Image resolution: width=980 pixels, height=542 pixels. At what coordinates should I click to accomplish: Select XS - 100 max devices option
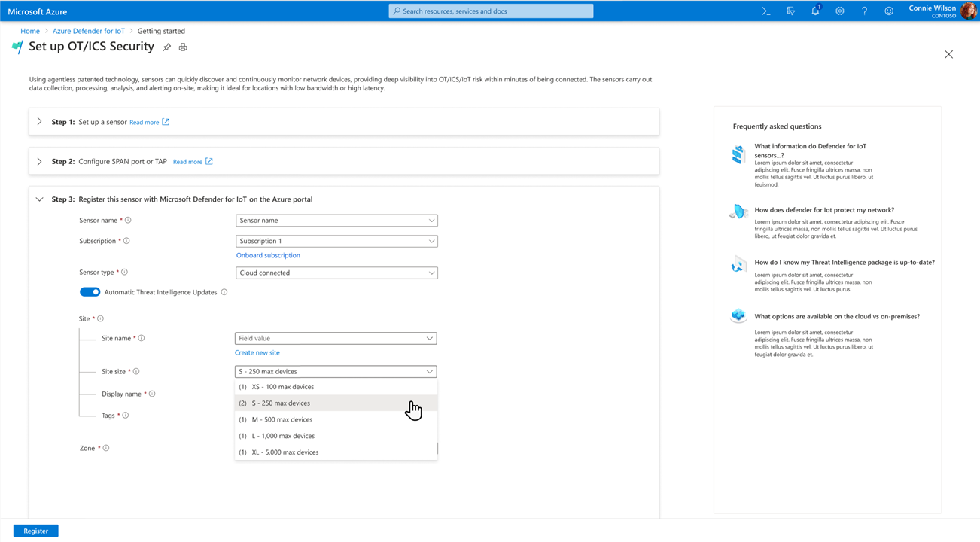pos(282,387)
